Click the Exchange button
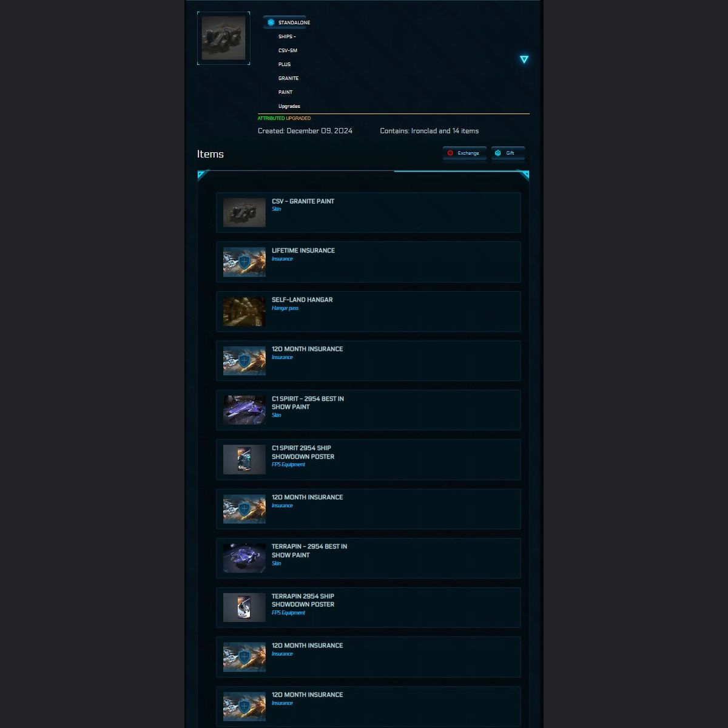Viewport: 728px width, 728px height. (x=465, y=153)
